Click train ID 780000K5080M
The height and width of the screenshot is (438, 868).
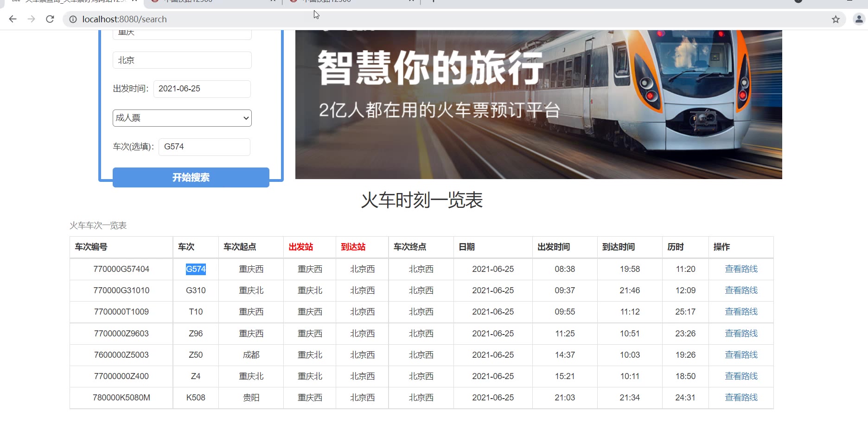click(x=121, y=398)
